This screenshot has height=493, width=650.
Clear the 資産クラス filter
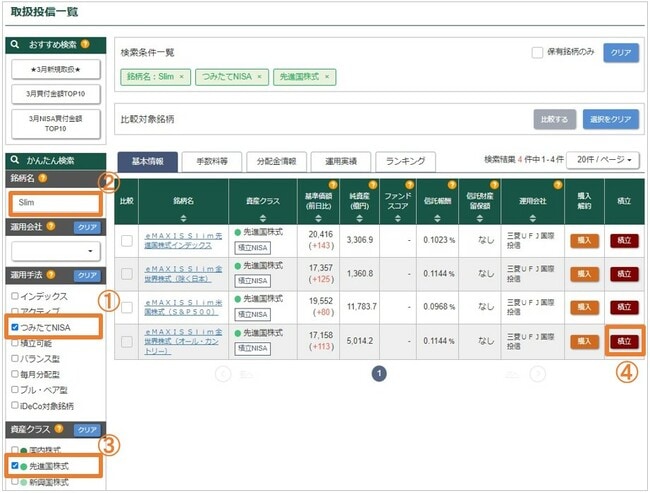87,430
